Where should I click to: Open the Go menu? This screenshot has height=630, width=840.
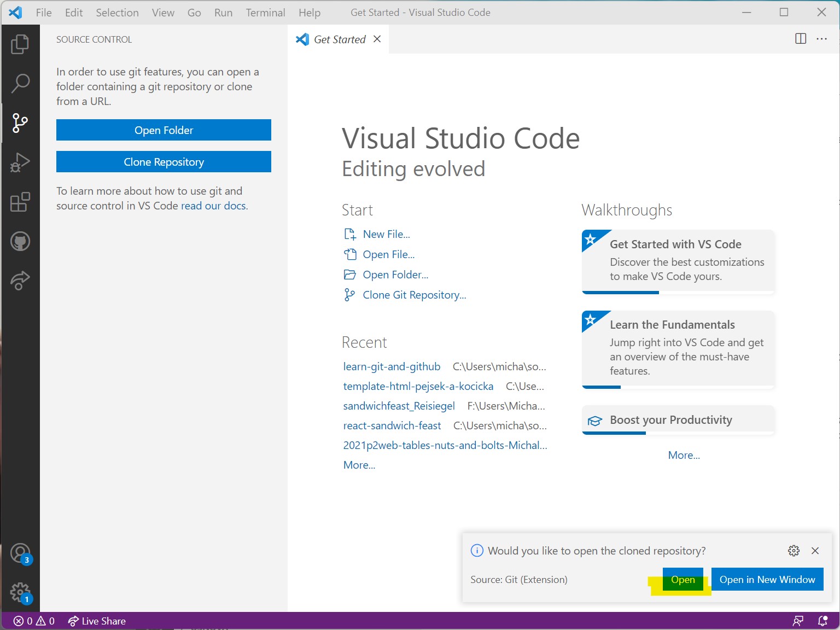(194, 13)
